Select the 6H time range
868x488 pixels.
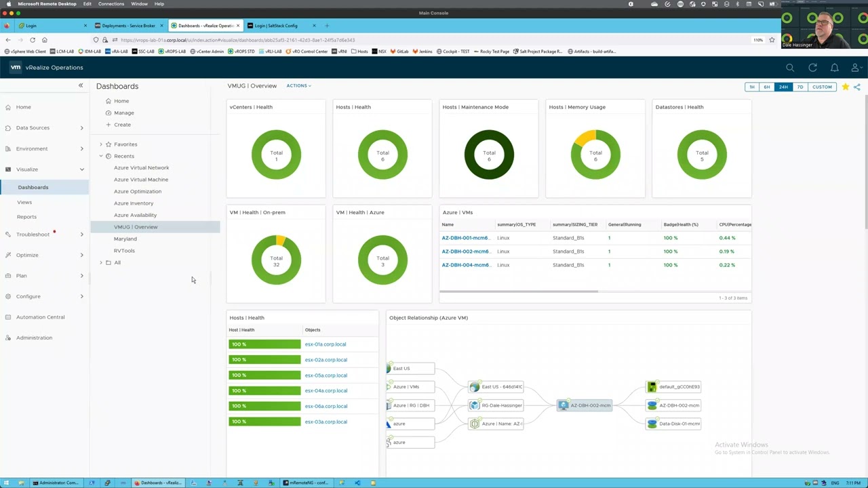[767, 87]
